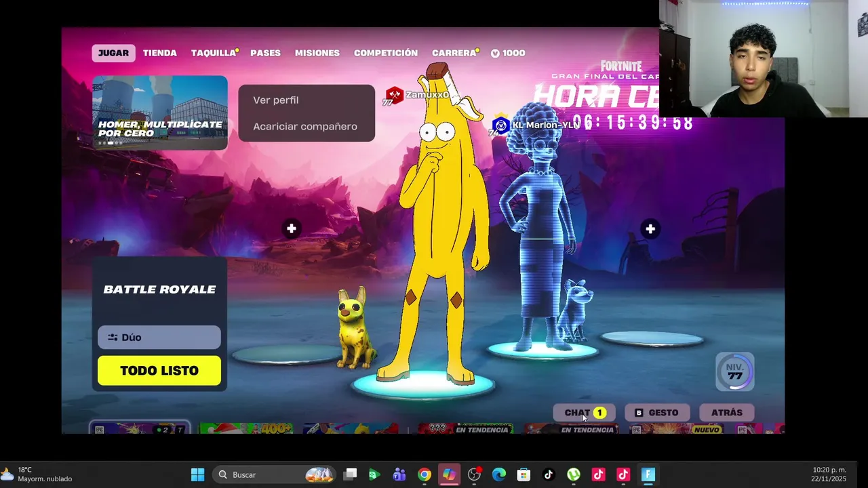Open the JUGAR tab
The height and width of the screenshot is (488, 868).
pos(113,53)
